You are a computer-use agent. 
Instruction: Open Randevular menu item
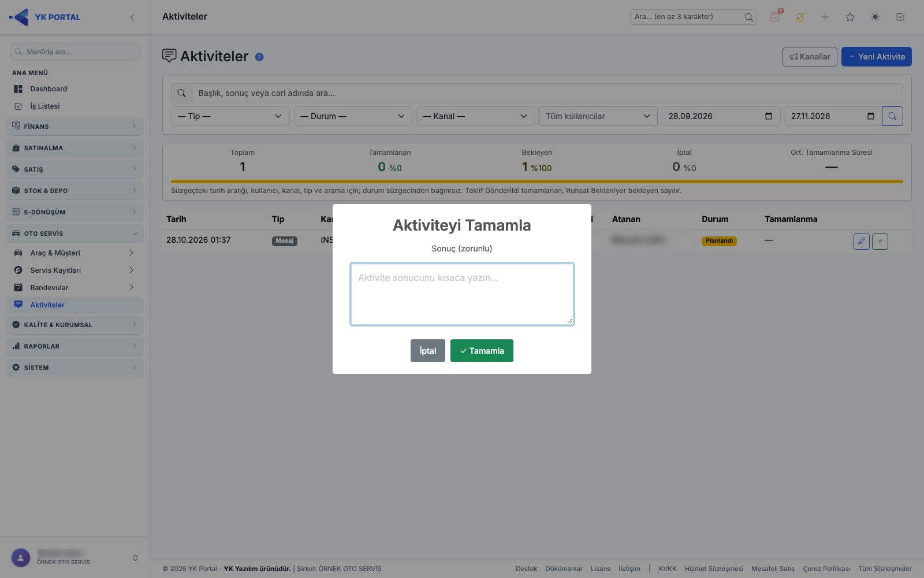(x=75, y=288)
